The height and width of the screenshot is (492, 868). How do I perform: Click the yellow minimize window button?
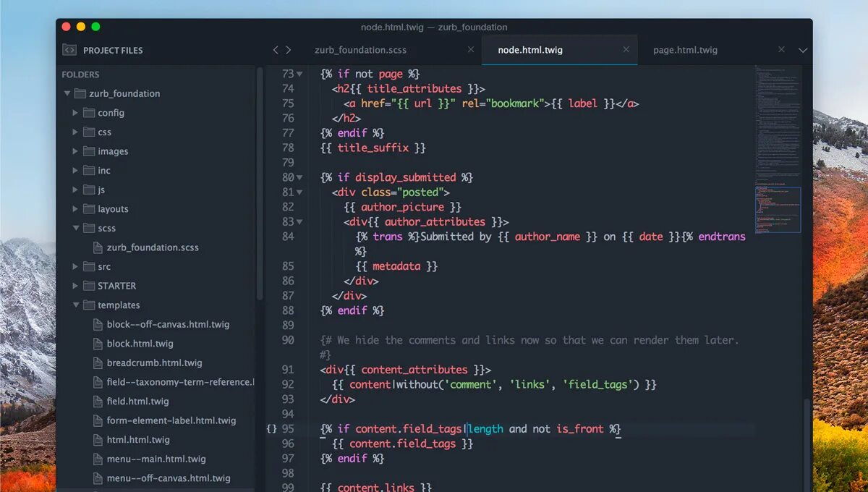tap(81, 27)
